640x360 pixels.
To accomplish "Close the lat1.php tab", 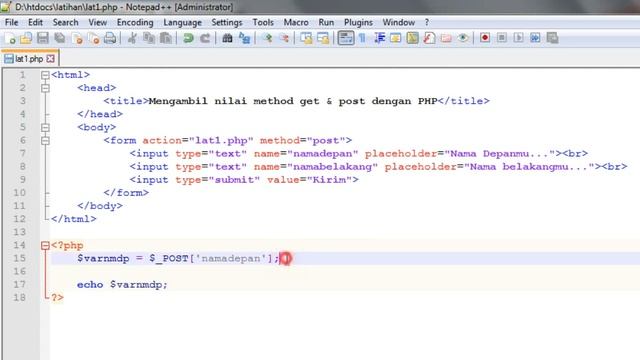I will coord(51,59).
